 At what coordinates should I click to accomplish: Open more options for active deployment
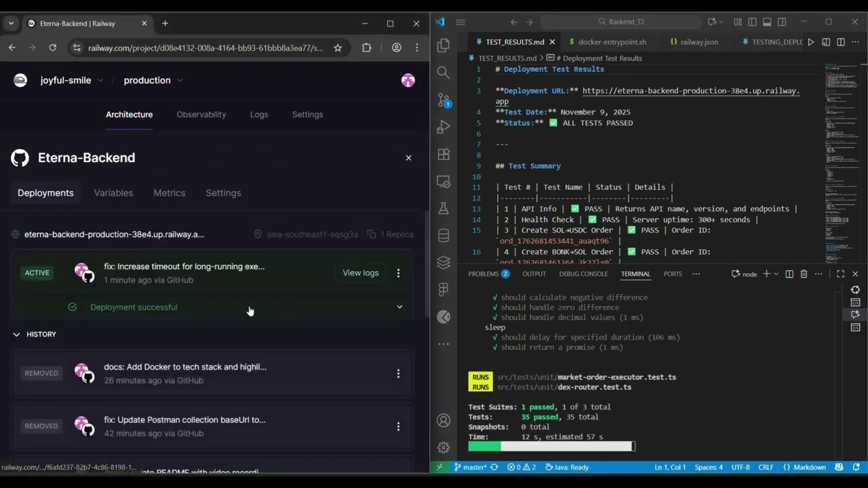pyautogui.click(x=398, y=273)
